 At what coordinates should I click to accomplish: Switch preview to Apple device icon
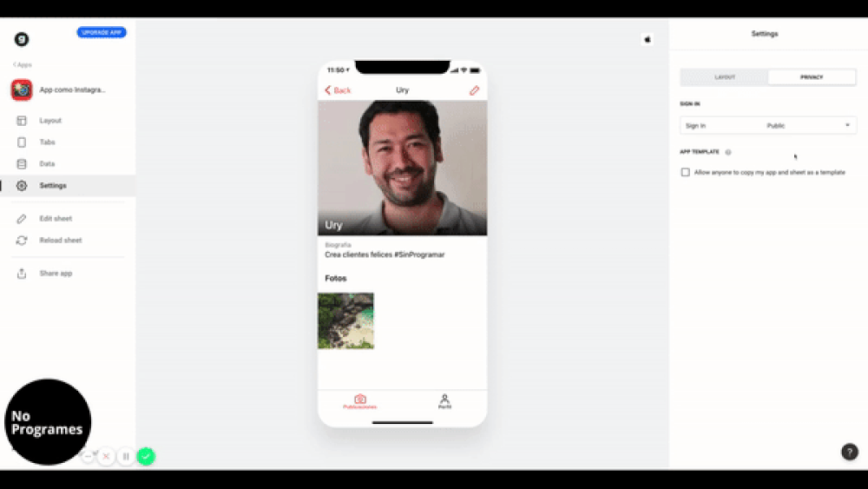tap(648, 39)
